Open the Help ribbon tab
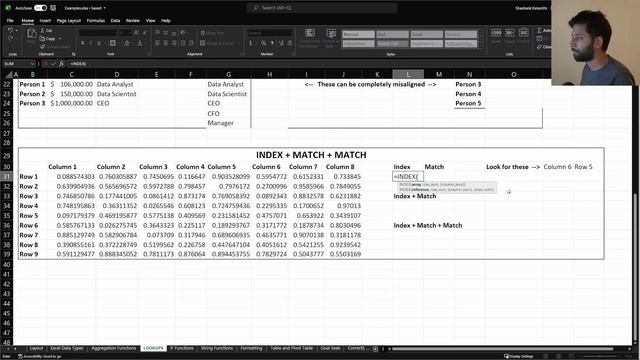 pyautogui.click(x=166, y=20)
